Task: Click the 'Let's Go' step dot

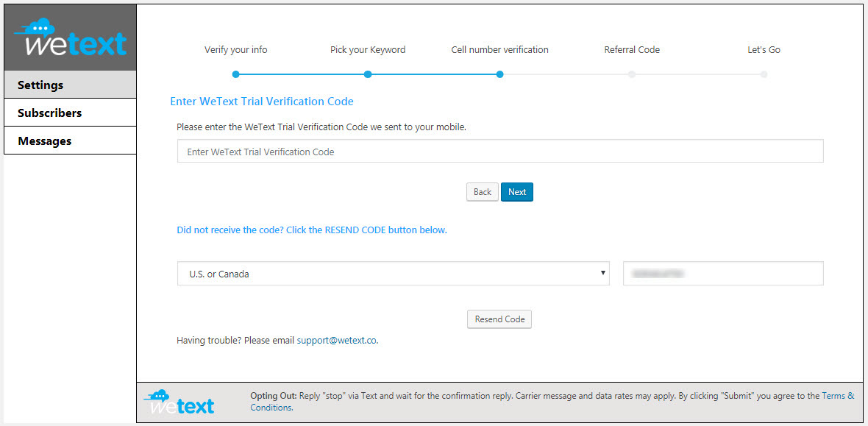Action: [764, 74]
